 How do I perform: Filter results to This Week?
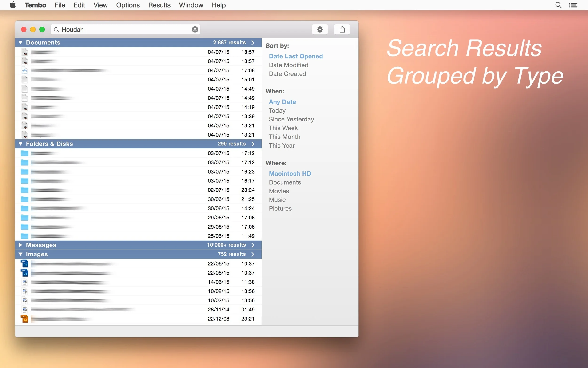point(283,128)
